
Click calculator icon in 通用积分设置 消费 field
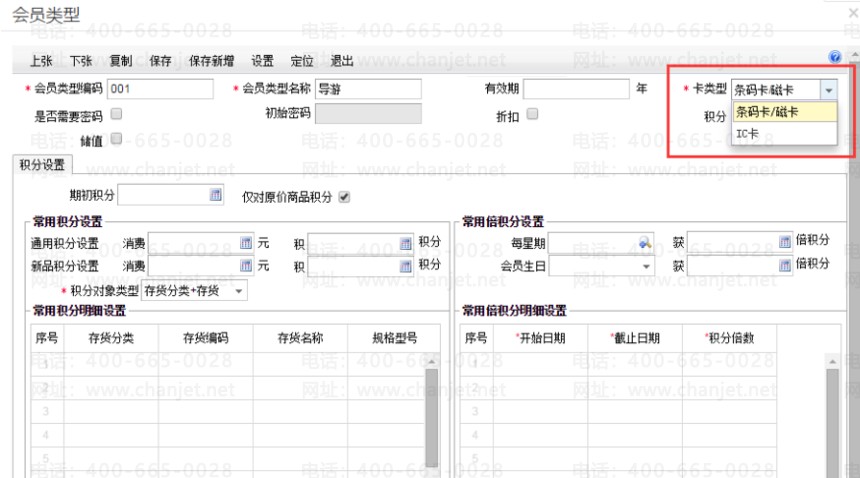pos(246,242)
